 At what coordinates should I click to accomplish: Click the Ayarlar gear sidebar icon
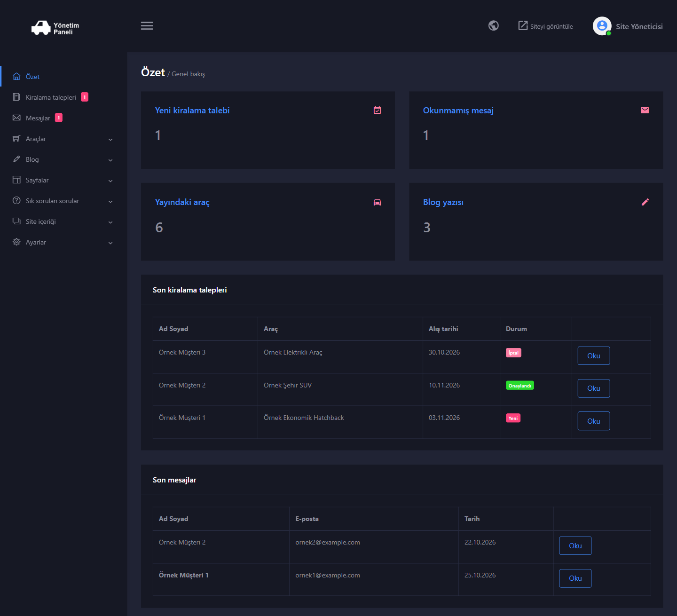click(x=16, y=242)
